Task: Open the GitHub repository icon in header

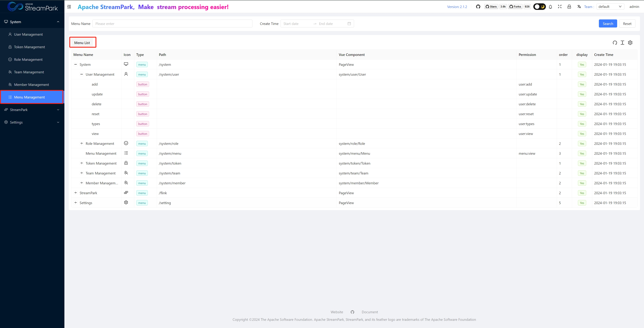Action: click(x=478, y=7)
